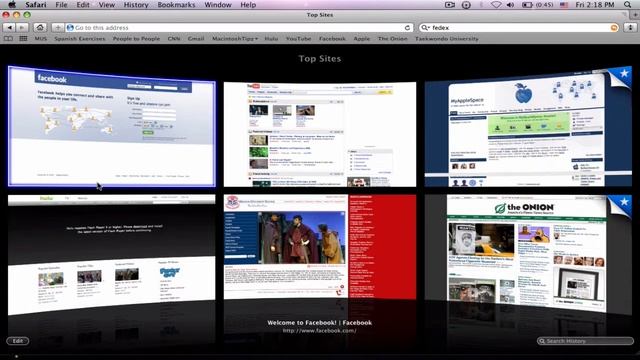Open the Home page icon
Screen dimensions: 640x360
tap(40, 27)
